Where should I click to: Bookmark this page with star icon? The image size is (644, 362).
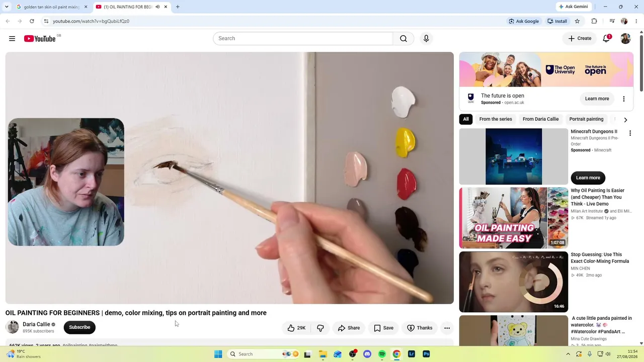[x=577, y=21]
